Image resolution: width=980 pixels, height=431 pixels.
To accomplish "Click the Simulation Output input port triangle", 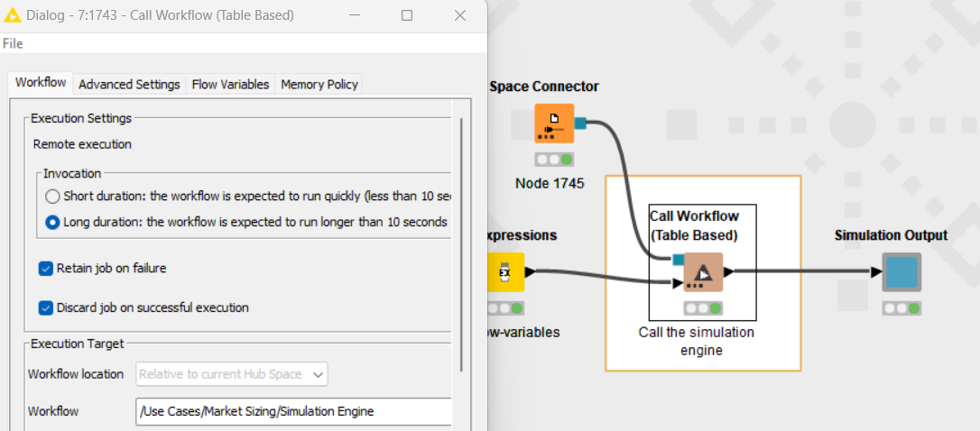I will coord(876,272).
